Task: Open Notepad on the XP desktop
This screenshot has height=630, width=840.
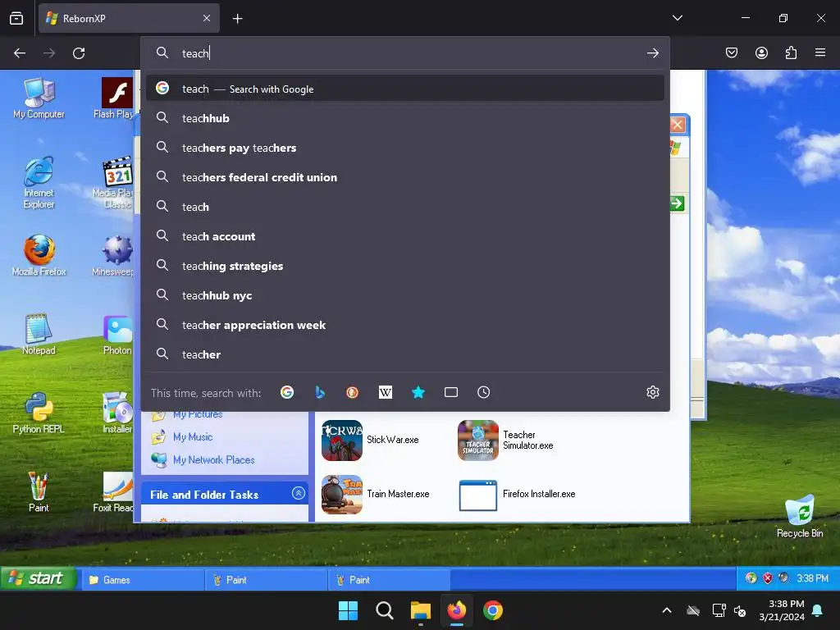Action: 39,335
